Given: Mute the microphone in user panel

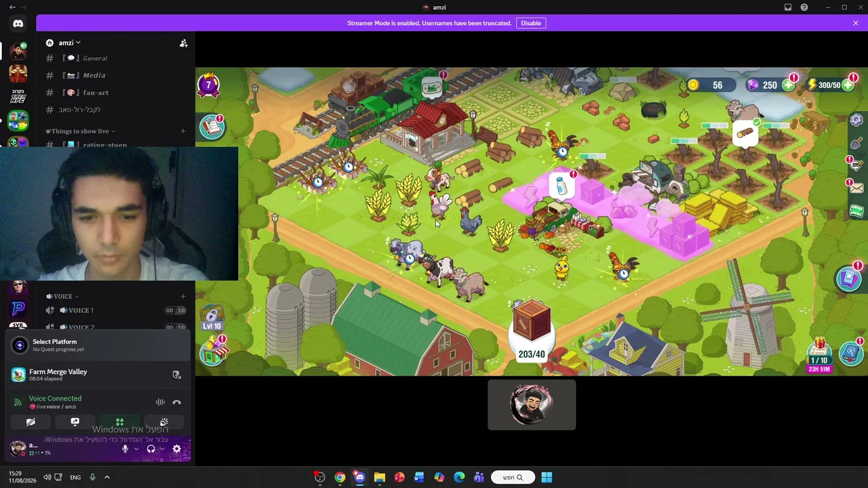Looking at the screenshot, I should coord(125,449).
